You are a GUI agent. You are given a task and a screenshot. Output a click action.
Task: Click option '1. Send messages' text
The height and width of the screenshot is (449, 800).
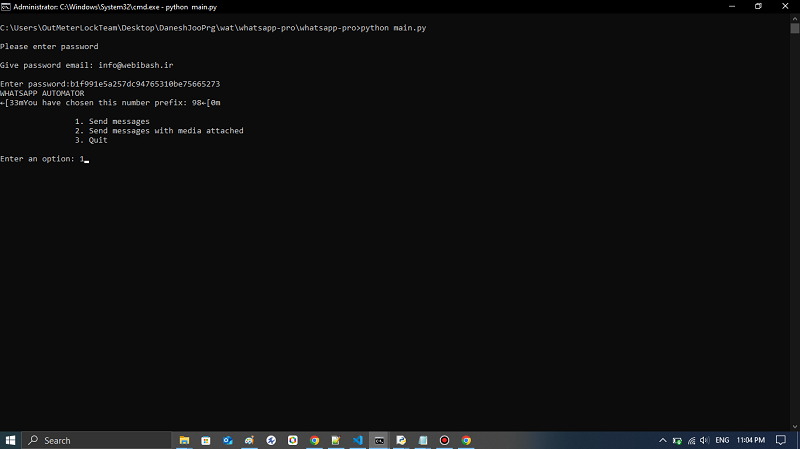point(112,121)
